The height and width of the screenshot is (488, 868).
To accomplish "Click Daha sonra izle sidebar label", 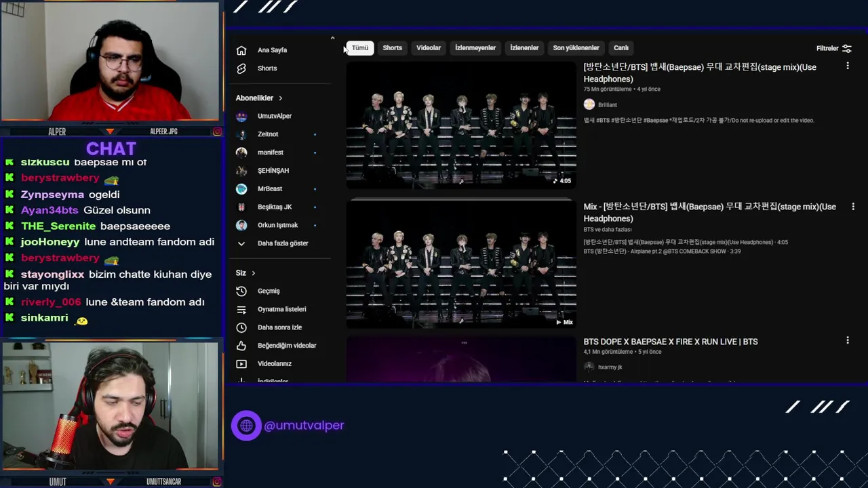I will 279,327.
